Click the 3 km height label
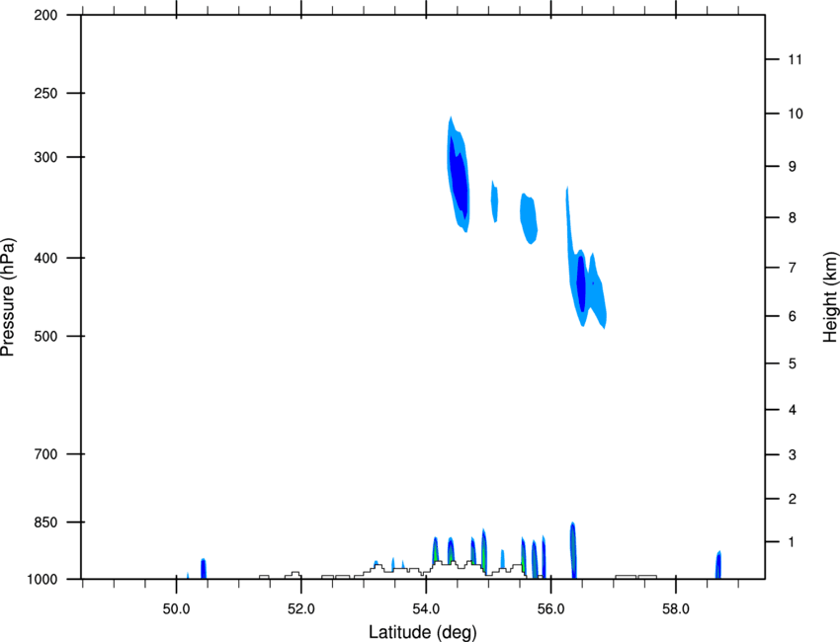Screen dimensions: 840x642 tap(792, 455)
